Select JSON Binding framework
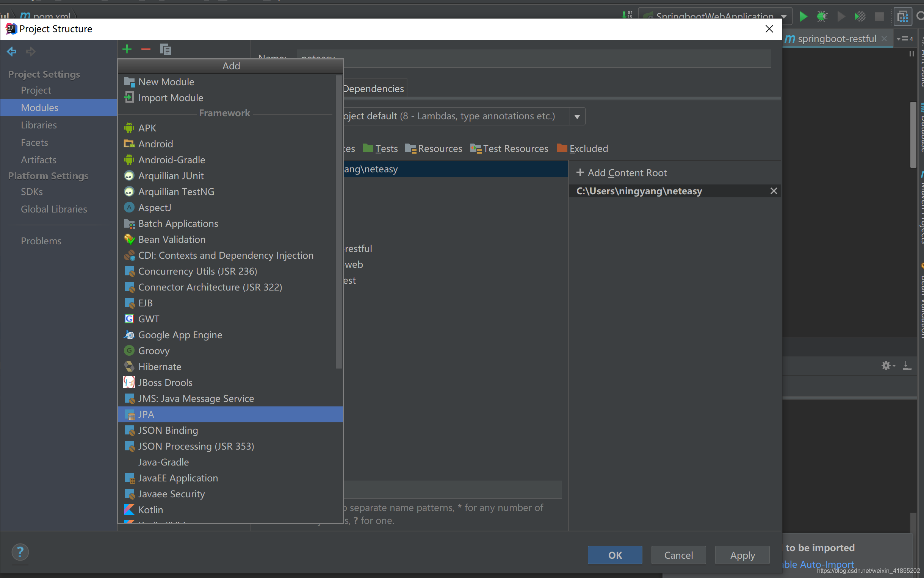Screen dimensions: 924x578 [x=230, y=430]
